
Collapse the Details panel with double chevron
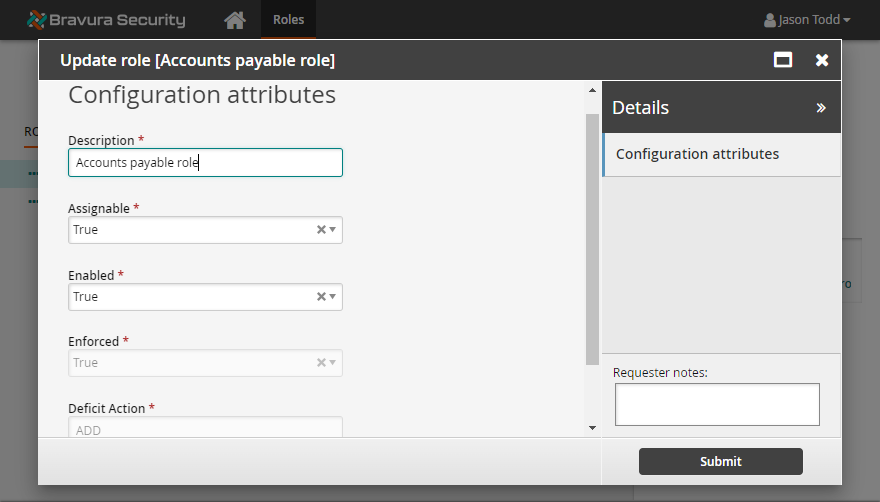(821, 108)
